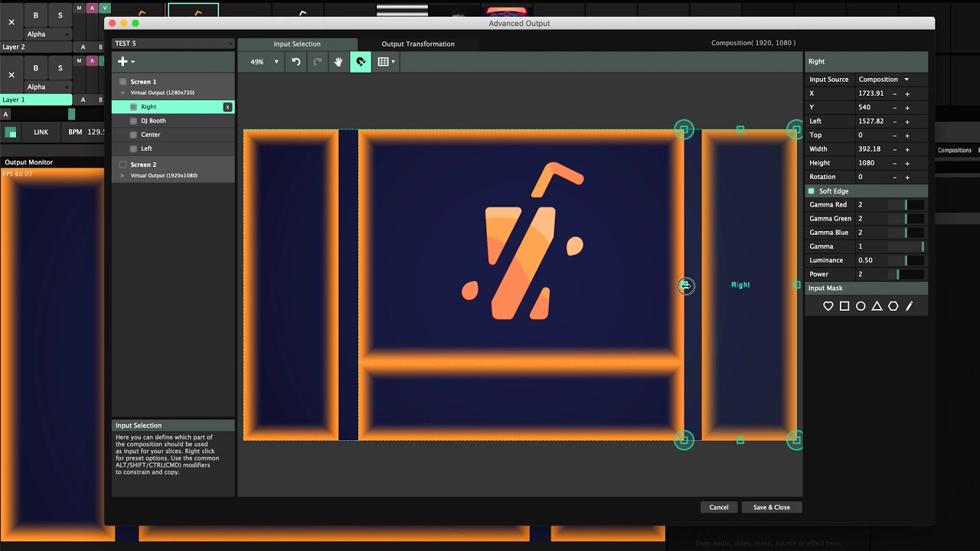This screenshot has width=980, height=551.
Task: Click the Width value field 392.18
Action: pos(871,149)
